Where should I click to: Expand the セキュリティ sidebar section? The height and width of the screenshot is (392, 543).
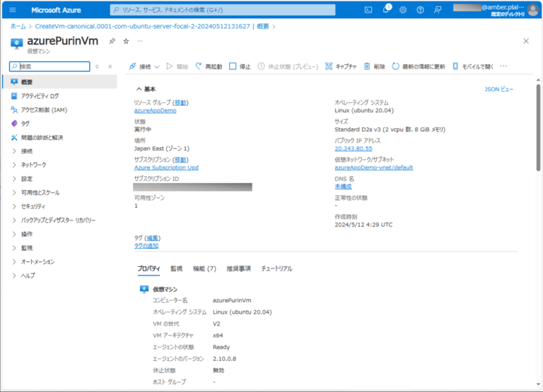coord(29,206)
